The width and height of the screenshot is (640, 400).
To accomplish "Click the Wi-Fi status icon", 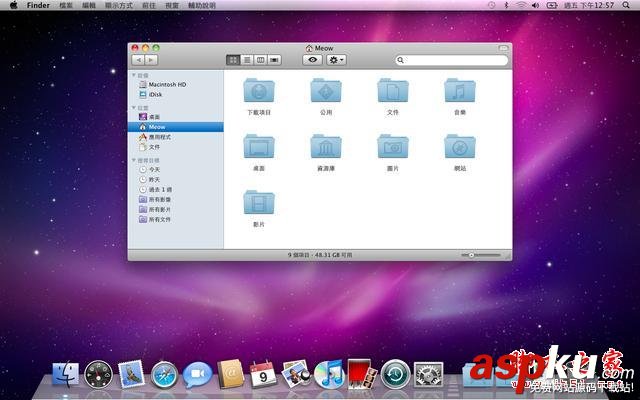I will (x=521, y=5).
